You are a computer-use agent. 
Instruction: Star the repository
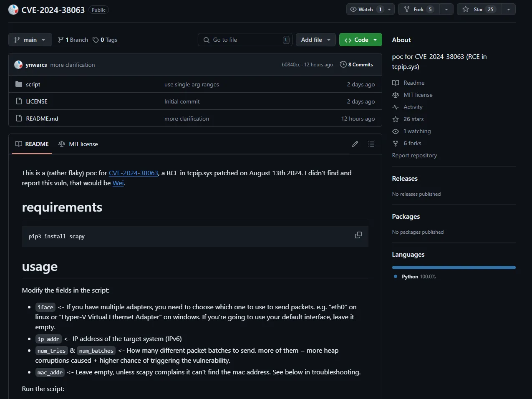[479, 9]
